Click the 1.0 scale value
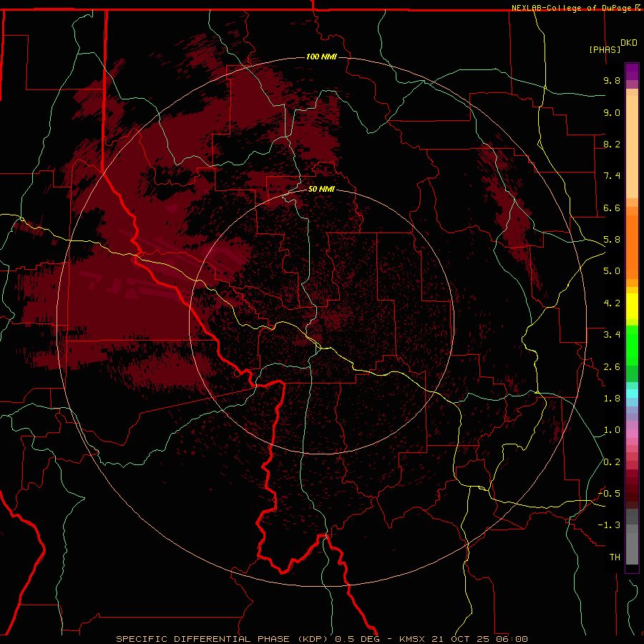The image size is (644, 644). tap(612, 430)
